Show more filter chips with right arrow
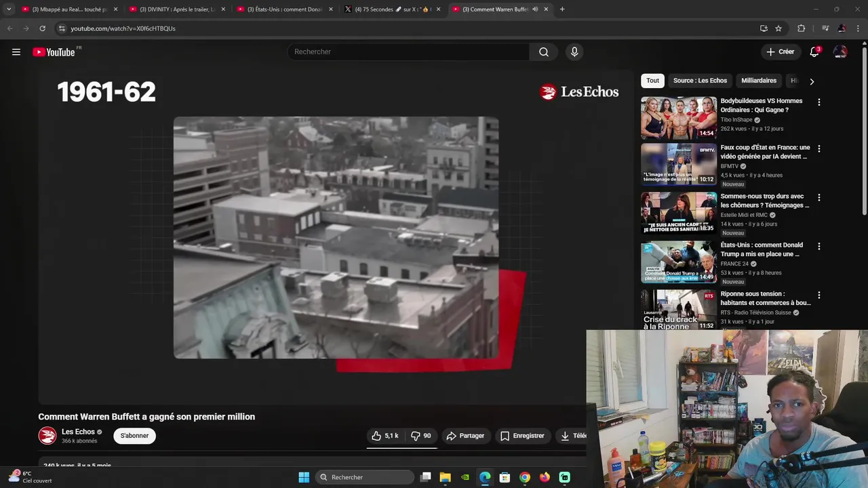 click(x=812, y=81)
